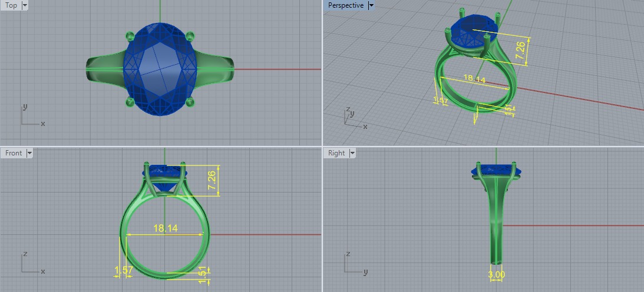Viewport: 644px width, 292px height.
Task: Activate the Perspective viewport title label
Action: tap(346, 5)
